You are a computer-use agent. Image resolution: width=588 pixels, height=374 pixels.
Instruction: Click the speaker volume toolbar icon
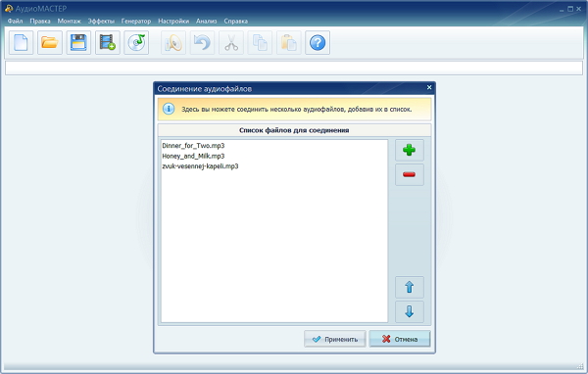173,43
